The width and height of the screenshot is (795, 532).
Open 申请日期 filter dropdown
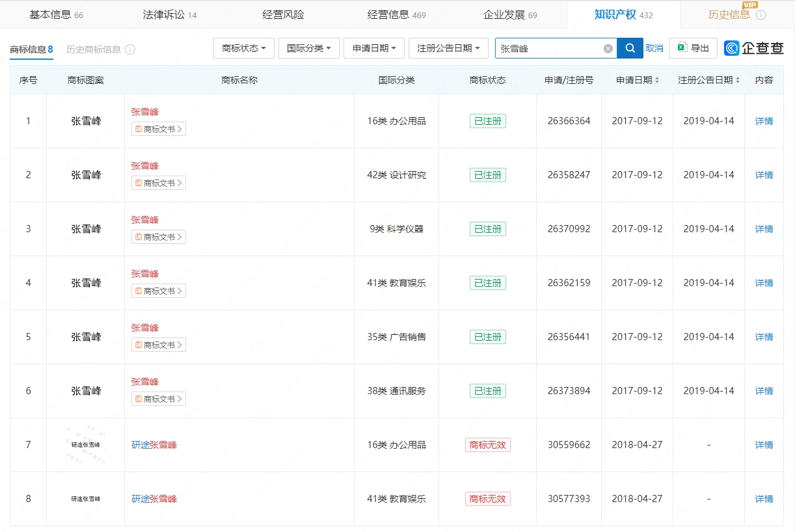374,48
